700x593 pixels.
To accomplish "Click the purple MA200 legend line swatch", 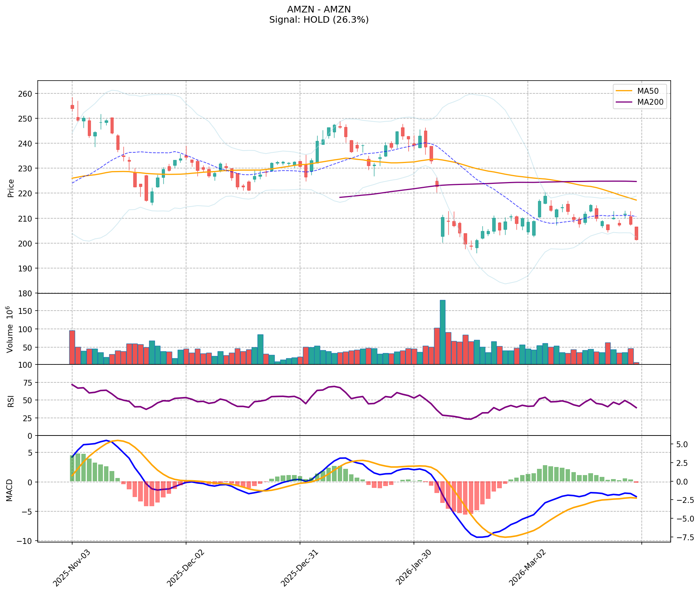I will coord(624,102).
